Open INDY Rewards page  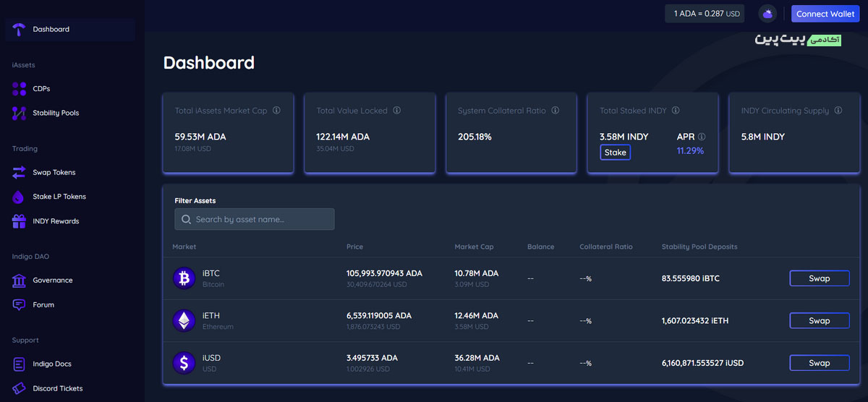click(56, 221)
